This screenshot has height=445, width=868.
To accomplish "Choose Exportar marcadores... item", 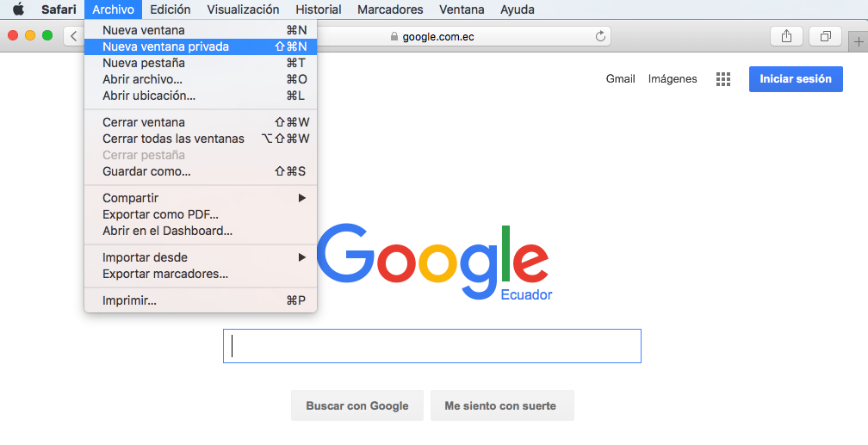I will point(201,274).
